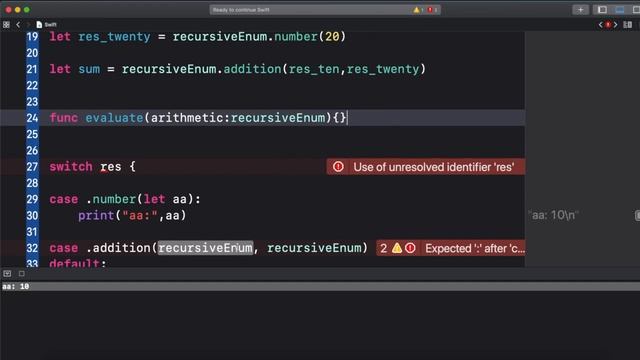Click 'arithmetic' parameter on line 24
The image size is (640, 360).
[187, 118]
